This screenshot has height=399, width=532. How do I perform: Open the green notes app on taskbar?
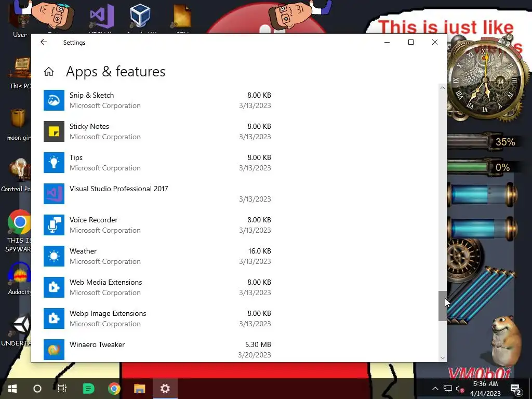pos(88,389)
